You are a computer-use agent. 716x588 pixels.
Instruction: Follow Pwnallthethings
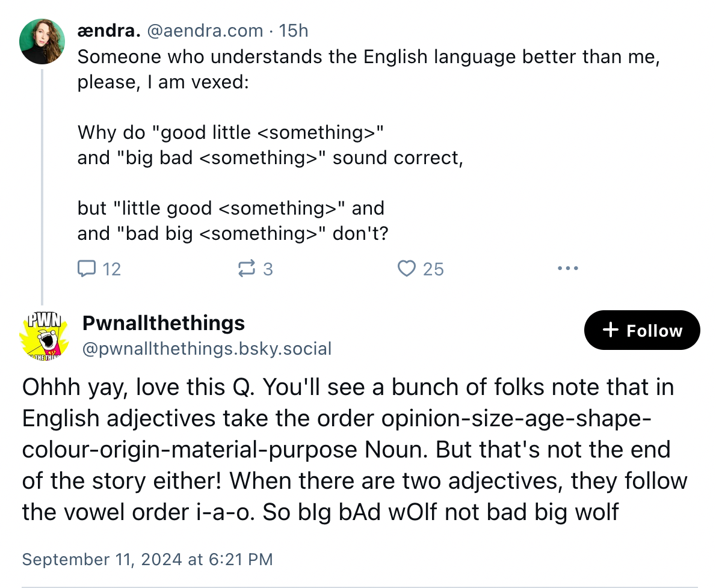[642, 330]
